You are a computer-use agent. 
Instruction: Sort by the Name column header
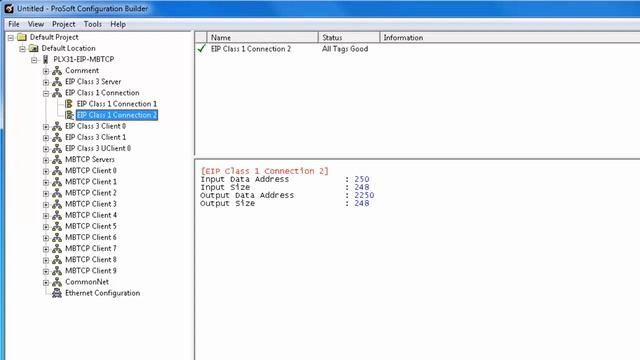262,38
